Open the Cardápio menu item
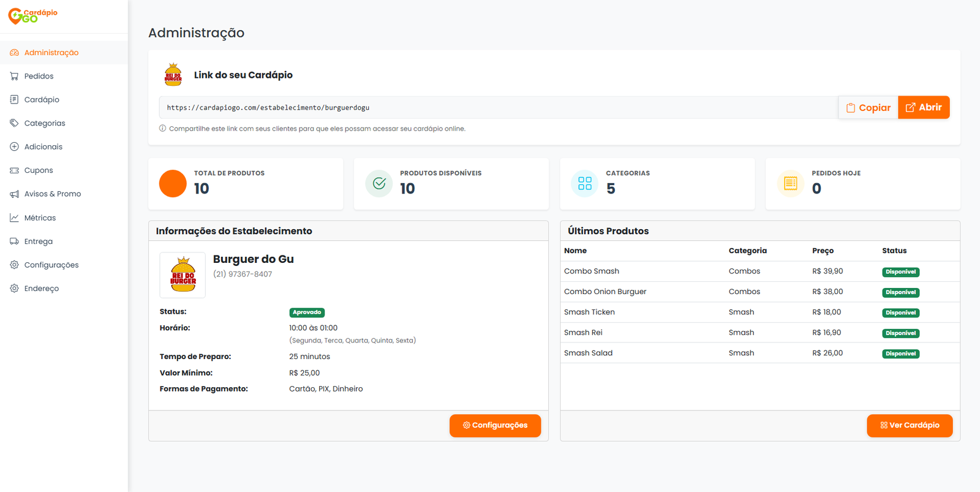Image resolution: width=980 pixels, height=492 pixels. [42, 99]
